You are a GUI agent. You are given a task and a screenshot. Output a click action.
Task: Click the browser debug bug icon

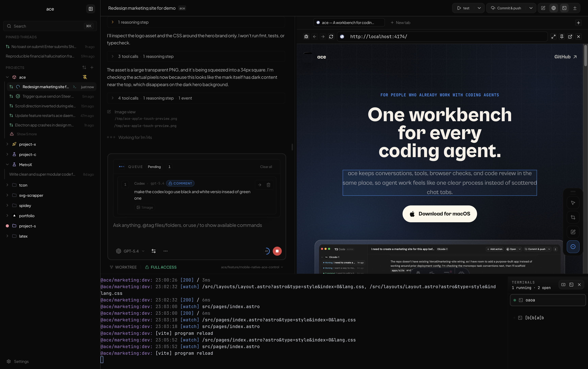tap(306, 37)
